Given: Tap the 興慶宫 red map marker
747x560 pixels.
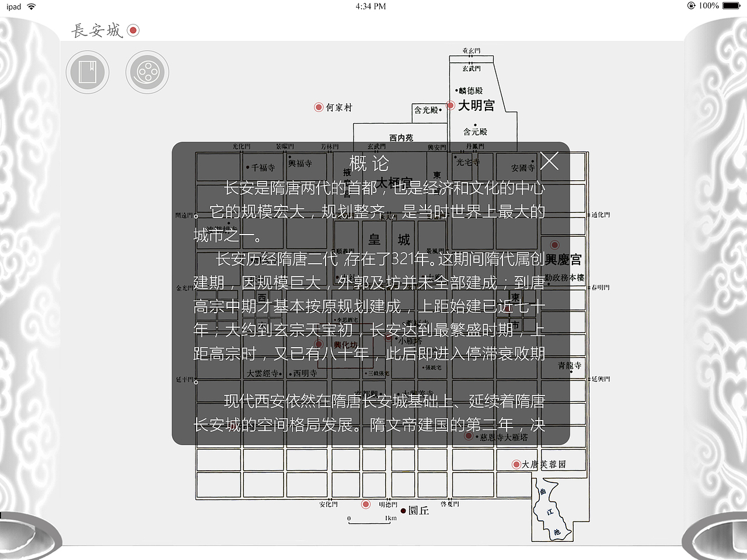Looking at the screenshot, I should tap(554, 245).
